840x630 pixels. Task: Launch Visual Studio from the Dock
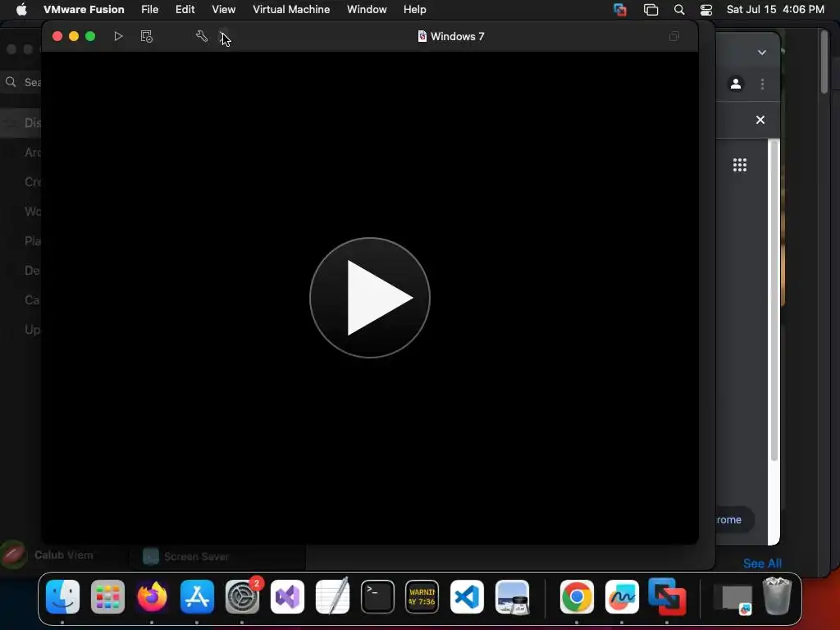[x=287, y=597]
